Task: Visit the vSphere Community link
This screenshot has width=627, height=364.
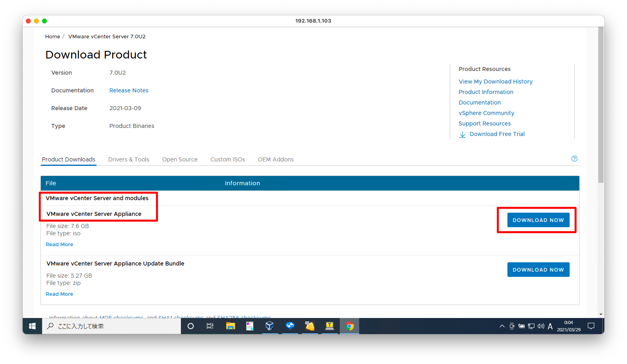Action: (486, 113)
